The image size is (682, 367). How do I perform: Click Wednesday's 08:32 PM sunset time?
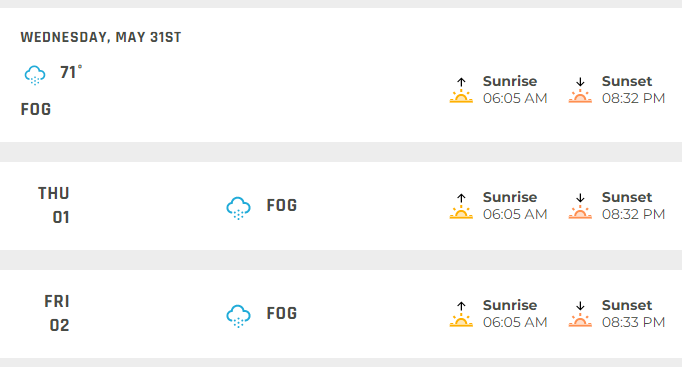tap(633, 98)
